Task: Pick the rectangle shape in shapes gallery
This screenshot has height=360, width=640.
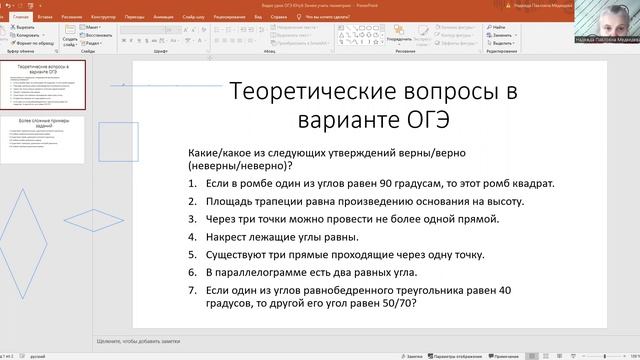Action: coord(362,28)
